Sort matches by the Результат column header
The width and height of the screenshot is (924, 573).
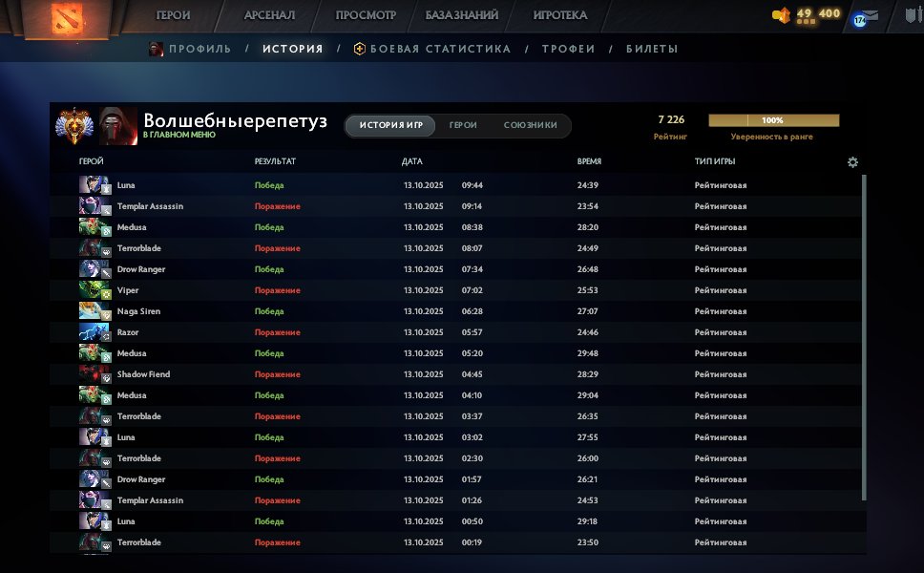pos(275,162)
